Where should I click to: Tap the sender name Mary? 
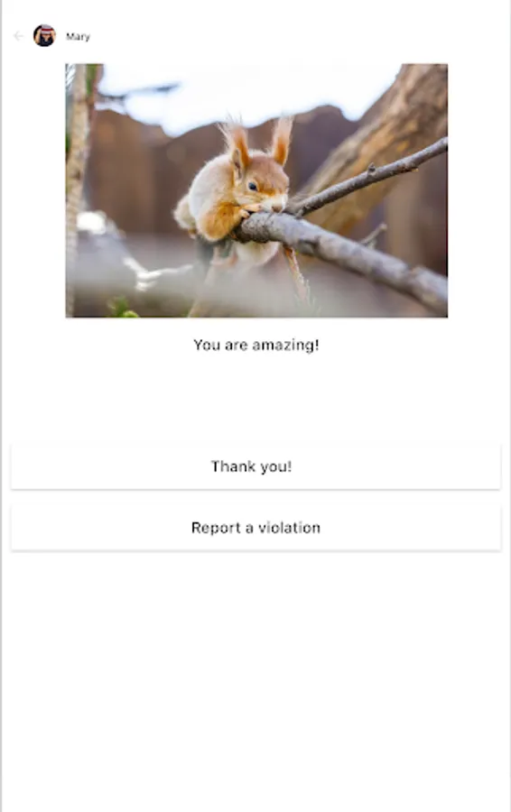coord(78,37)
